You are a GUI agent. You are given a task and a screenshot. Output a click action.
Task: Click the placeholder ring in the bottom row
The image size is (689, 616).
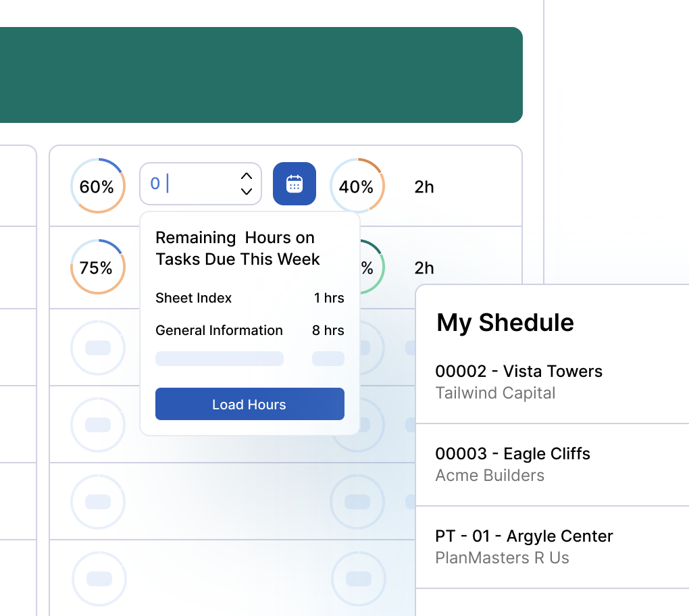tap(99, 578)
